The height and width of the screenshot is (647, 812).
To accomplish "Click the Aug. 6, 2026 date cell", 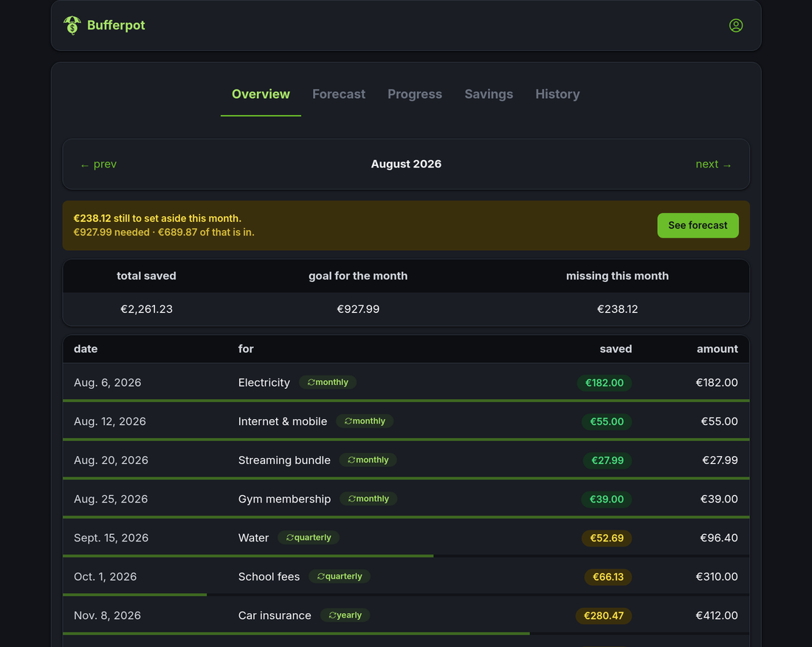I will (107, 382).
